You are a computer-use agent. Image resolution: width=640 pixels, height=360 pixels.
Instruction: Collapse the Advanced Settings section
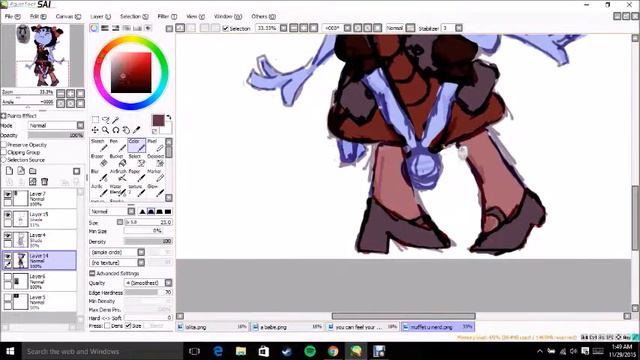pos(92,273)
